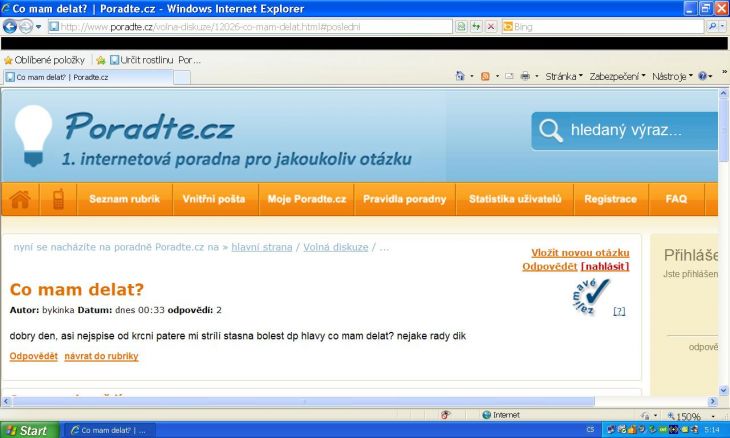Open the Help question mark menu
The image size is (730, 438).
click(705, 76)
